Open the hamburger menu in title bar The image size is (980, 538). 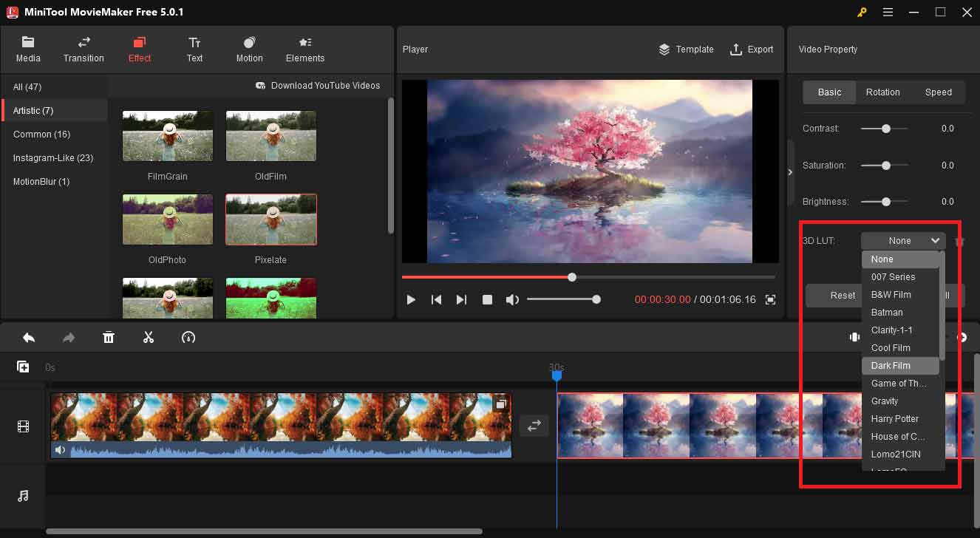tap(888, 12)
